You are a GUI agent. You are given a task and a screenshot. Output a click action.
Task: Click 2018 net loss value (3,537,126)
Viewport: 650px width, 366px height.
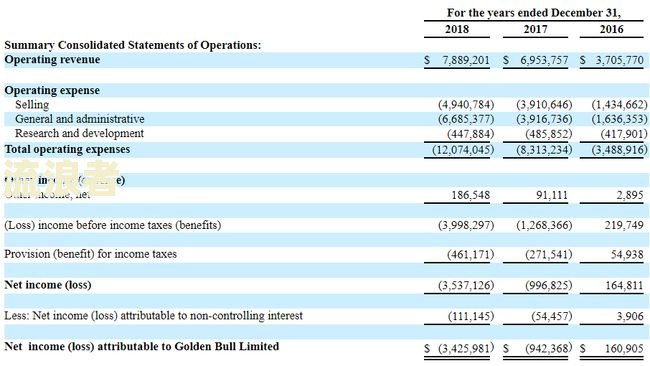click(x=466, y=286)
